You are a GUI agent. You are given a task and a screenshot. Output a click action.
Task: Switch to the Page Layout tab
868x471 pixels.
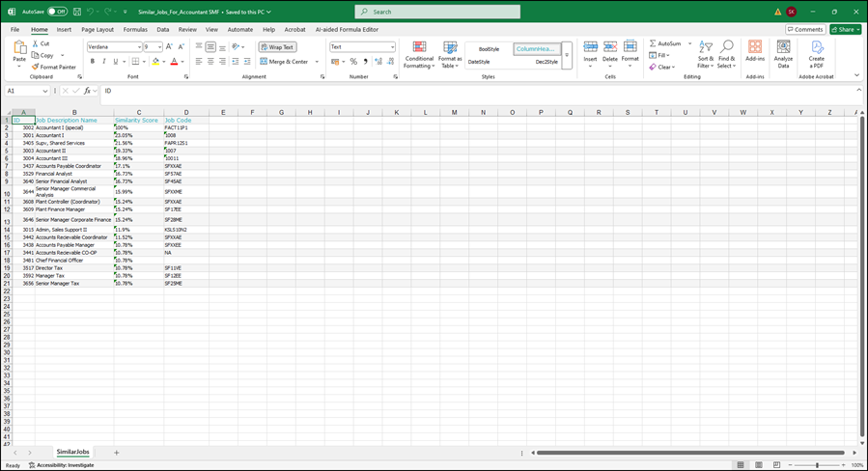point(98,30)
